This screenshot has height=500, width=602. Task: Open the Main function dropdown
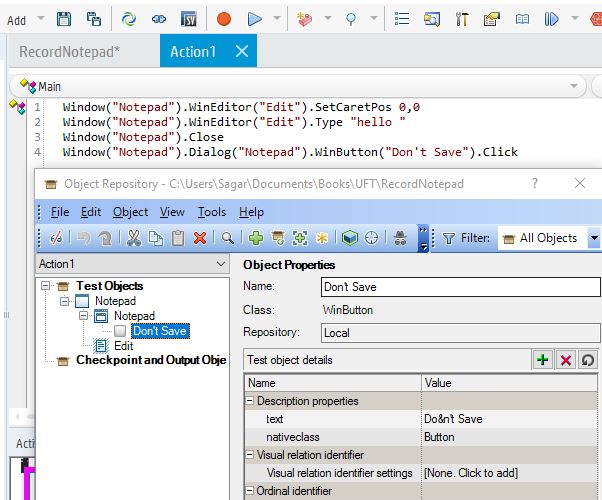point(574,86)
